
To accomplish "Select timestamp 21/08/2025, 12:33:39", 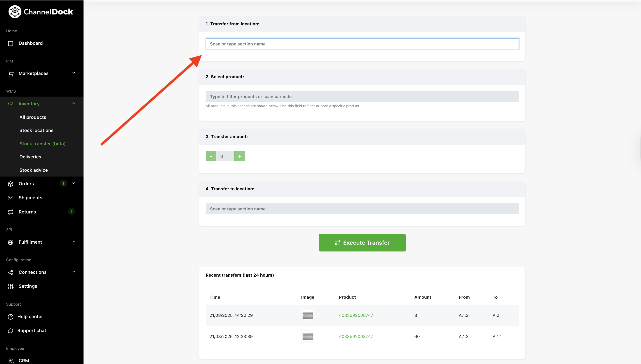I will pos(231,336).
